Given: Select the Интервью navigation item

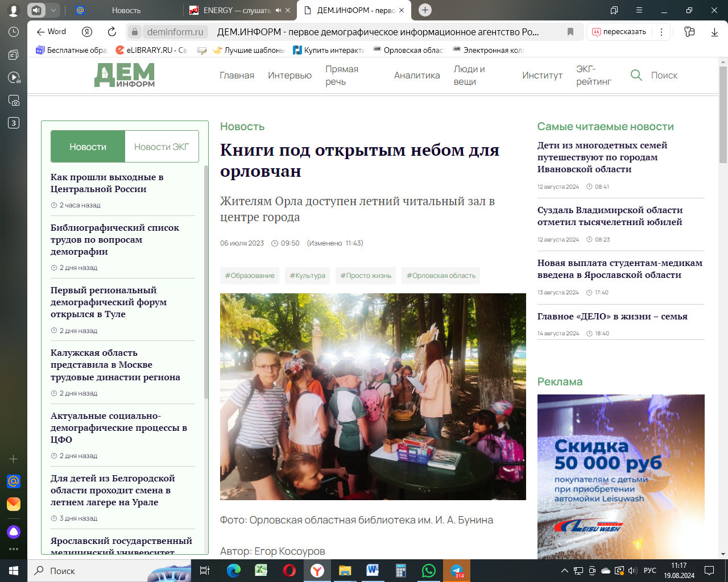Looking at the screenshot, I should [289, 75].
